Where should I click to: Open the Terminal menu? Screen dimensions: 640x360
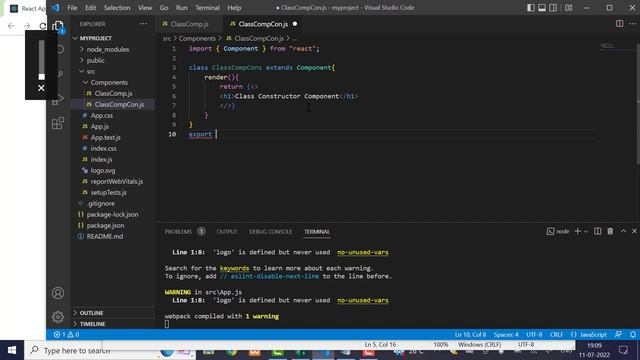coord(207,8)
